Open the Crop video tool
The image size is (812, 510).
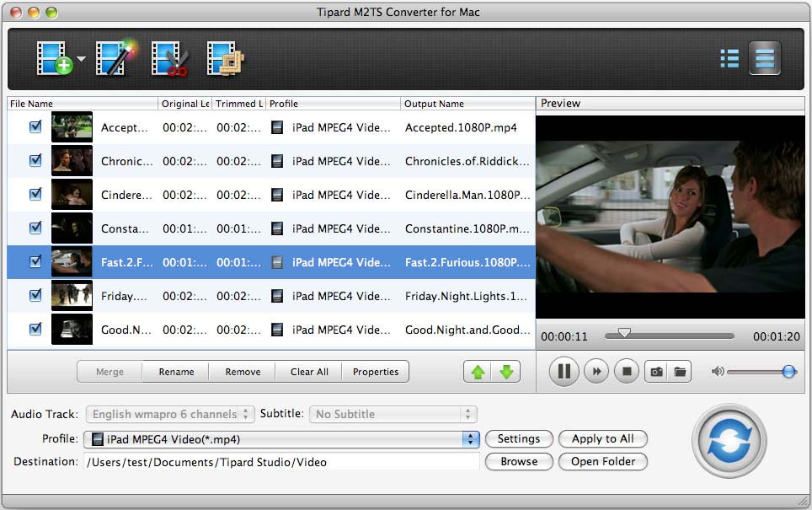(x=225, y=59)
